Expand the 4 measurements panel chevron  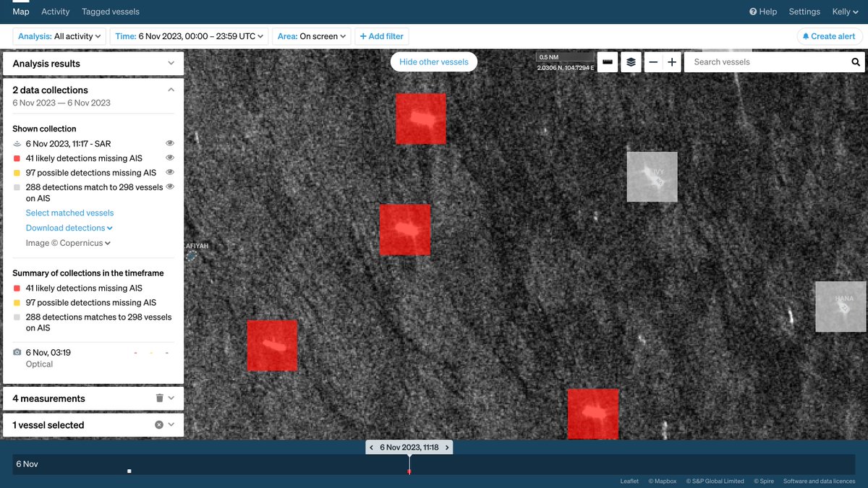point(171,398)
